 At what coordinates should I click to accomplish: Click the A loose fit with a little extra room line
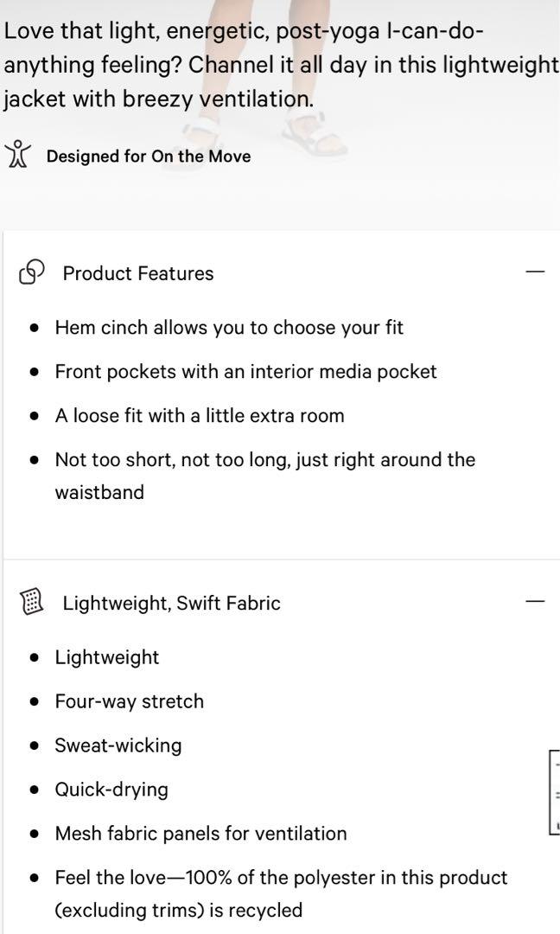(200, 415)
